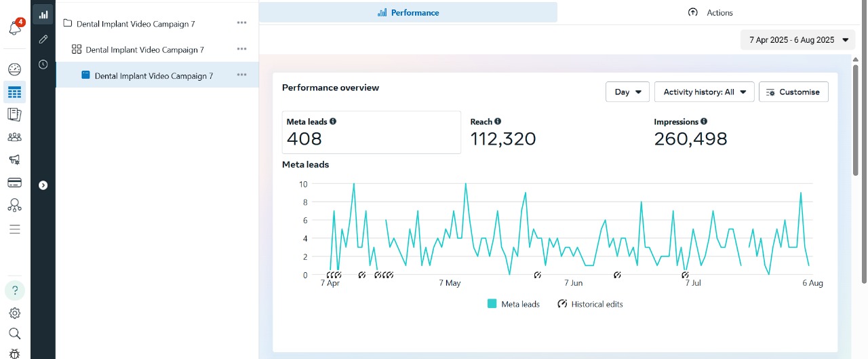Click the bug report icon
This screenshot has width=868, height=359.
pos(15,353)
